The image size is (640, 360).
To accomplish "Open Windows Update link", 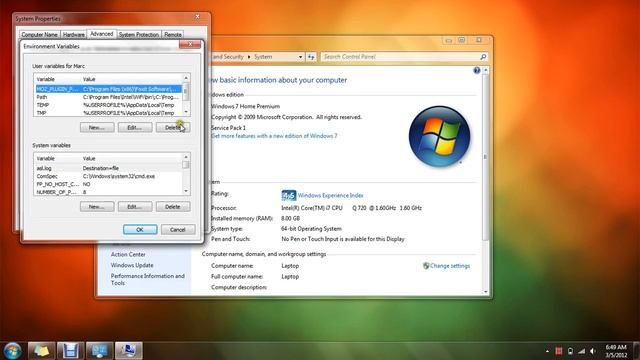I will coord(132,265).
